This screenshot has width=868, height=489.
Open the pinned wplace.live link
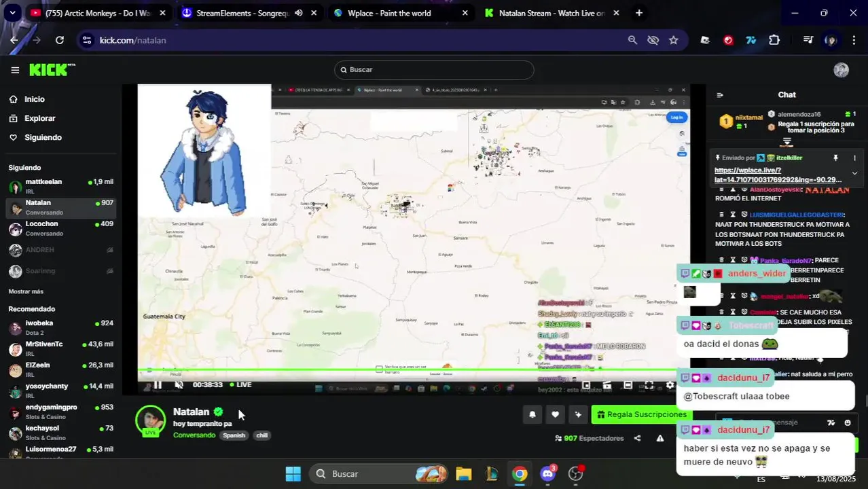coord(778,175)
